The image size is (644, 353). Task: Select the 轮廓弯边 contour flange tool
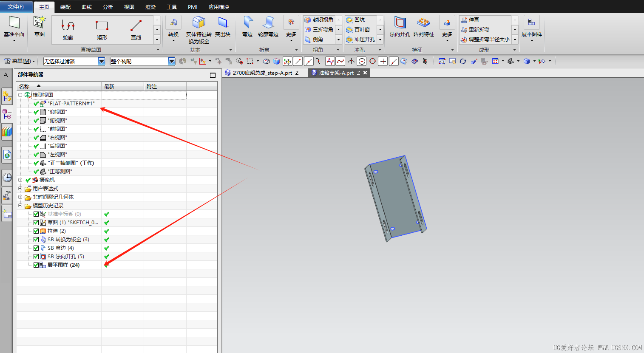pos(268,26)
